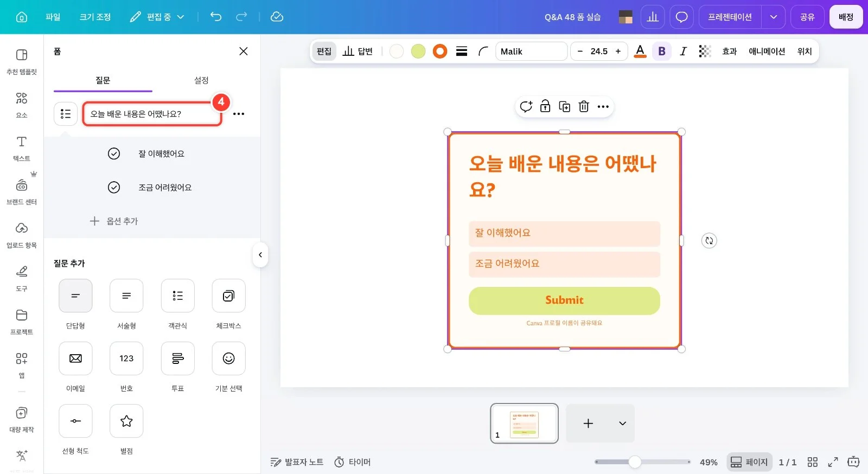The width and height of the screenshot is (868, 474).
Task: Delete the selected form with trash icon
Action: (584, 106)
